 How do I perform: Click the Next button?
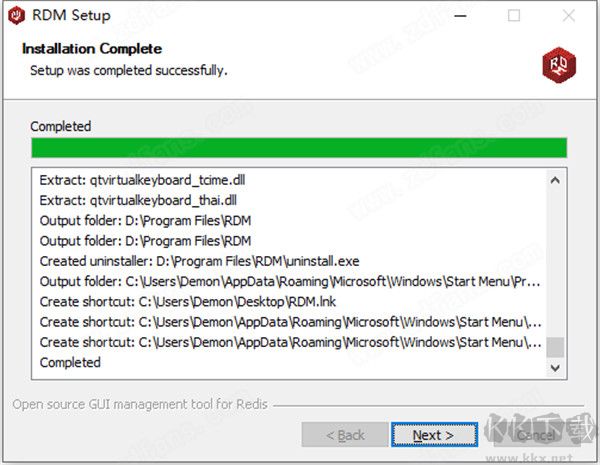click(x=432, y=435)
